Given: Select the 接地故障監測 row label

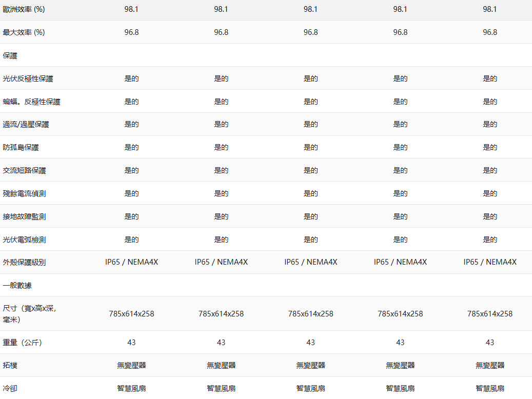Looking at the screenshot, I should pos(24,216).
